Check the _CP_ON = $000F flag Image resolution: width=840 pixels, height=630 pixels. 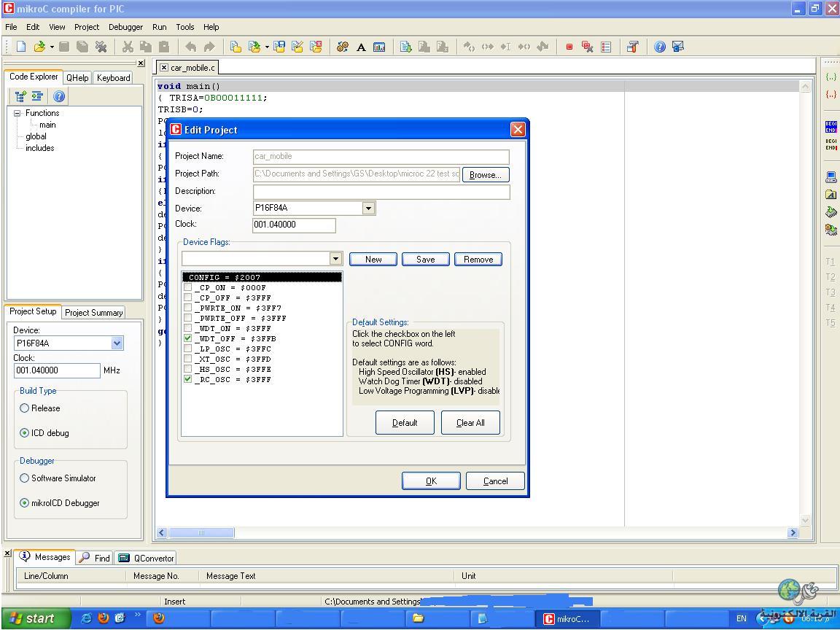point(187,288)
